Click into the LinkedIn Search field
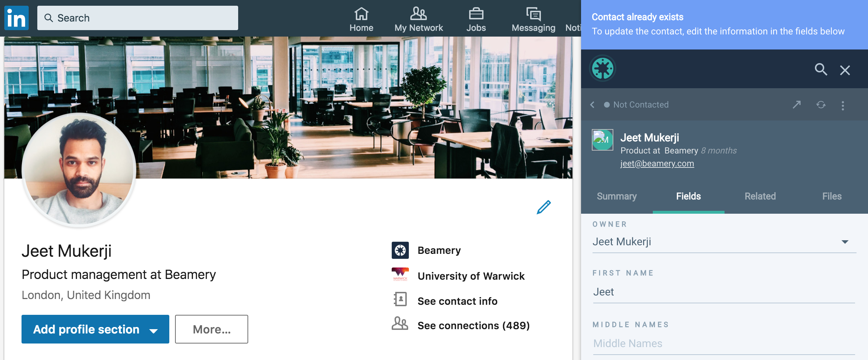Viewport: 868px width, 360px height. coord(138,18)
